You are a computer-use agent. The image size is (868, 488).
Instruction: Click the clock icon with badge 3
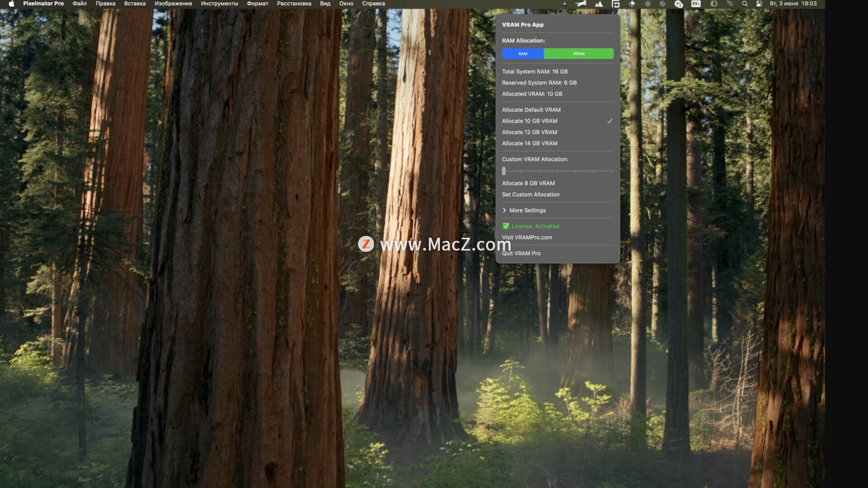coord(679,4)
